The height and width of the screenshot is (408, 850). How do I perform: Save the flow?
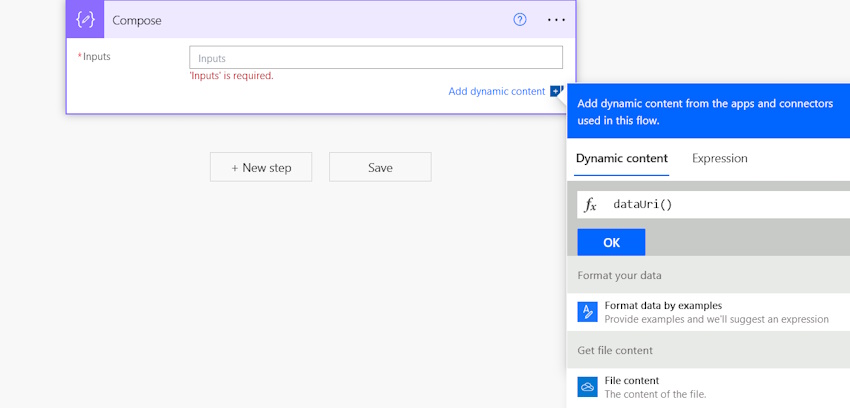[x=380, y=167]
